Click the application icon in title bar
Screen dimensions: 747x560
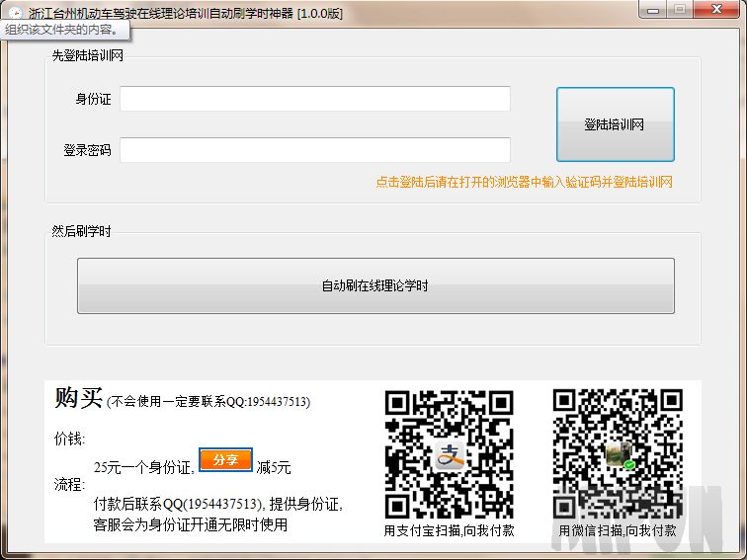pos(16,13)
